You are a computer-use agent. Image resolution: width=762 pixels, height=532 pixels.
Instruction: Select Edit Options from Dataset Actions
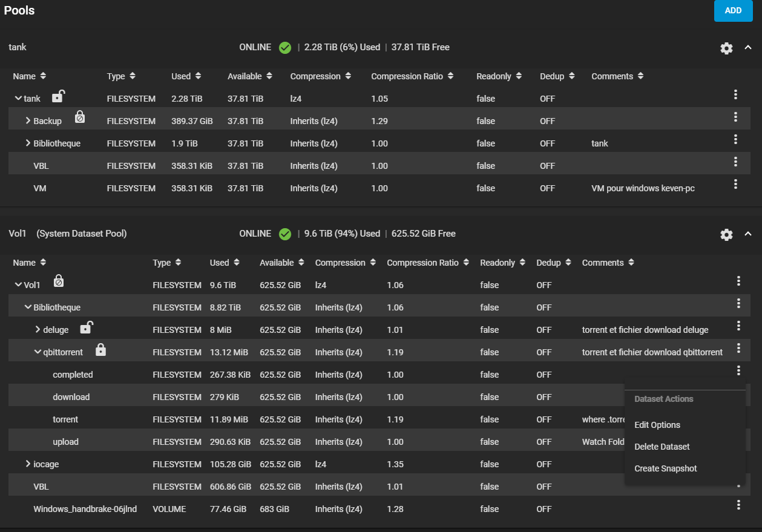pyautogui.click(x=657, y=425)
